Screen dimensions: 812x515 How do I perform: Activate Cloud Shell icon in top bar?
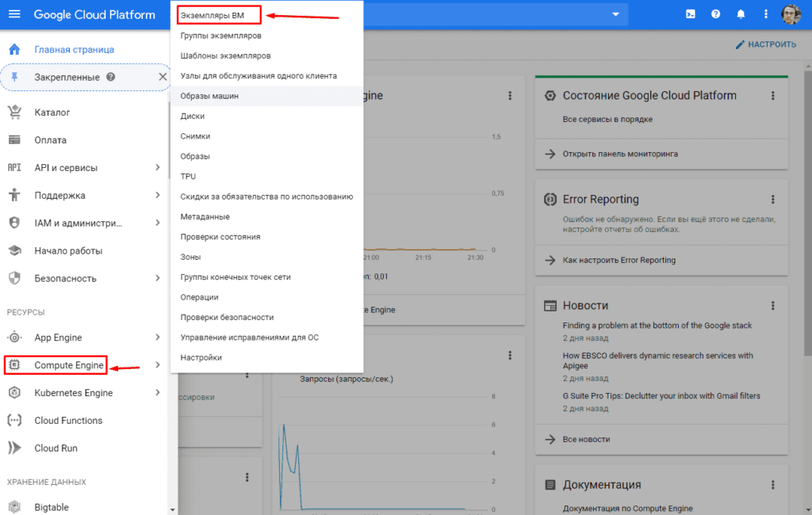click(x=691, y=14)
